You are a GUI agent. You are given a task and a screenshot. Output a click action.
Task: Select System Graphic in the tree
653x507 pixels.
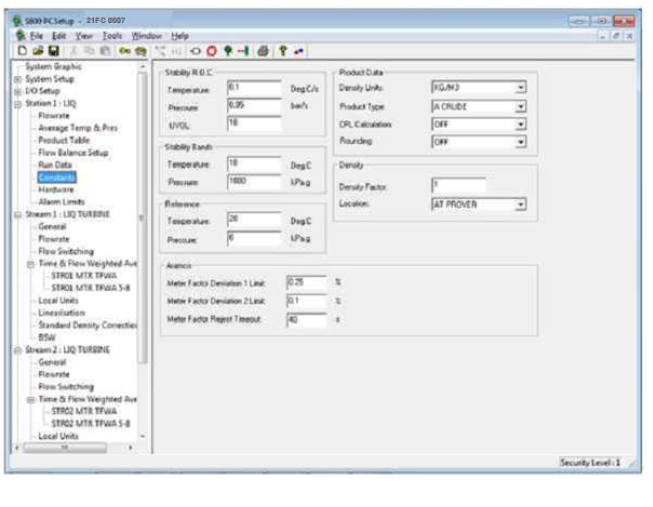[x=53, y=67]
